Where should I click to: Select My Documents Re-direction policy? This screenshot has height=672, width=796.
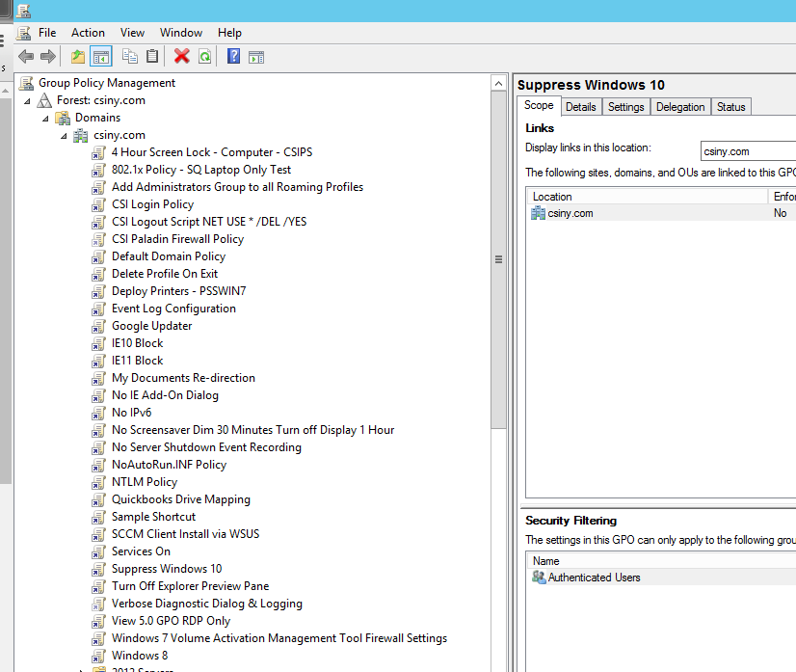[183, 378]
